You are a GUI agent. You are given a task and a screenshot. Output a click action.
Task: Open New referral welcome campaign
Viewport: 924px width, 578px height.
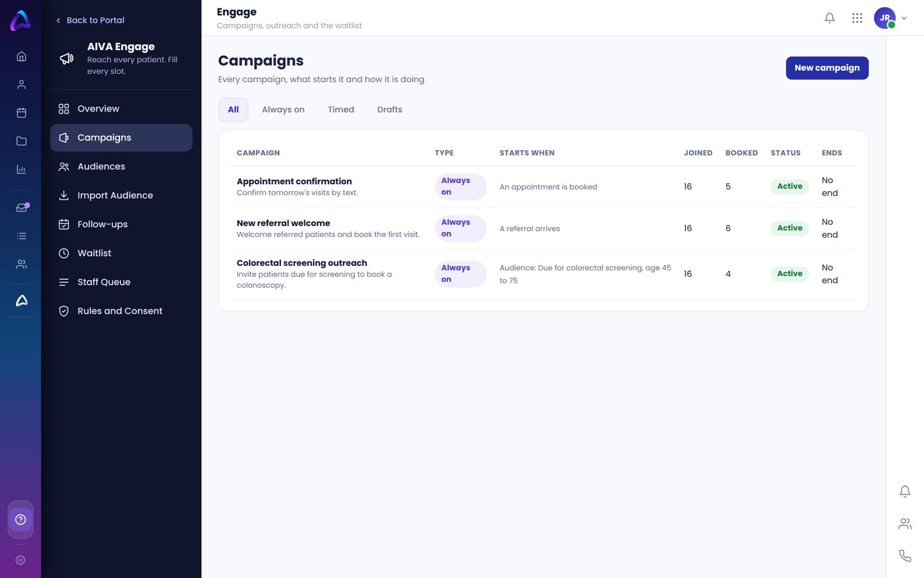pos(283,223)
